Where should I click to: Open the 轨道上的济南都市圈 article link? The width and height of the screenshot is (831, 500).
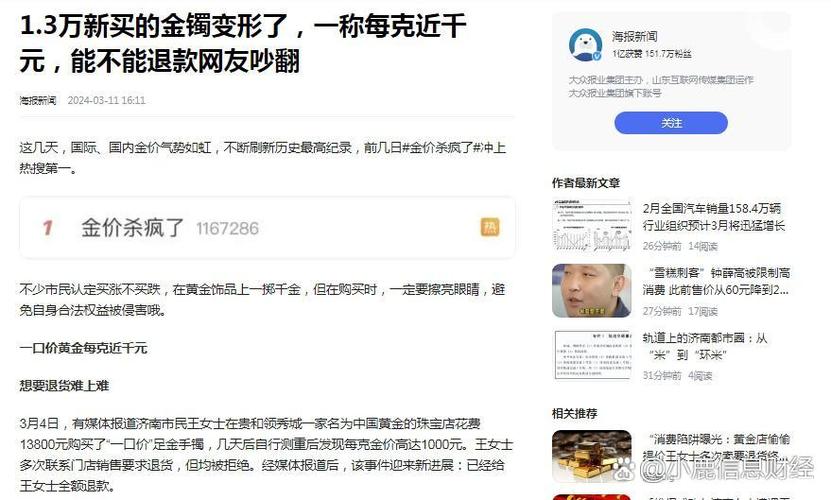tap(705, 346)
